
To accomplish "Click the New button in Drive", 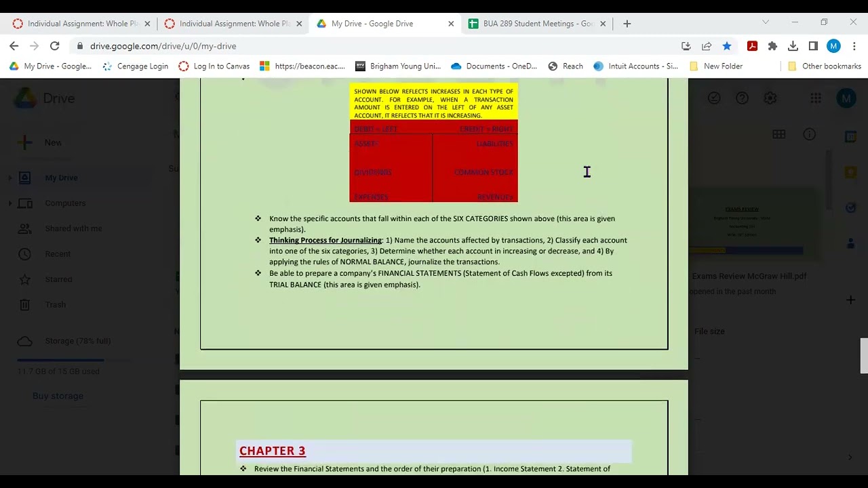I will pos(41,142).
